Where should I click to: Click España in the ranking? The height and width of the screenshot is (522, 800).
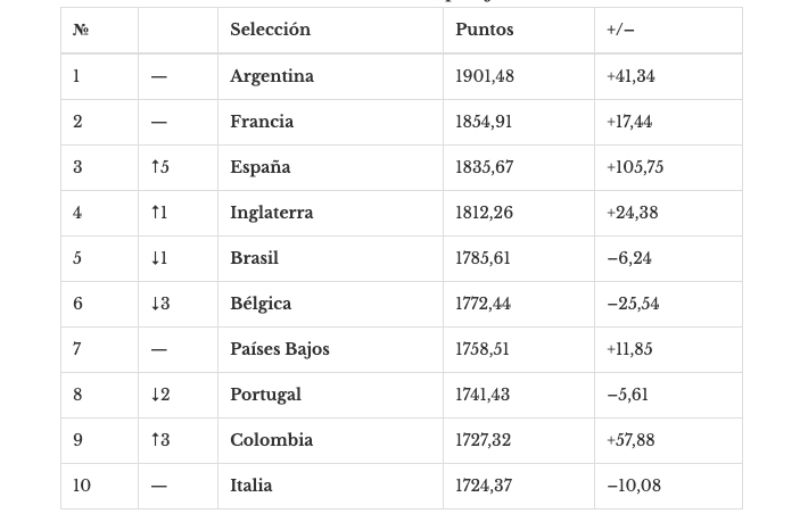point(260,167)
